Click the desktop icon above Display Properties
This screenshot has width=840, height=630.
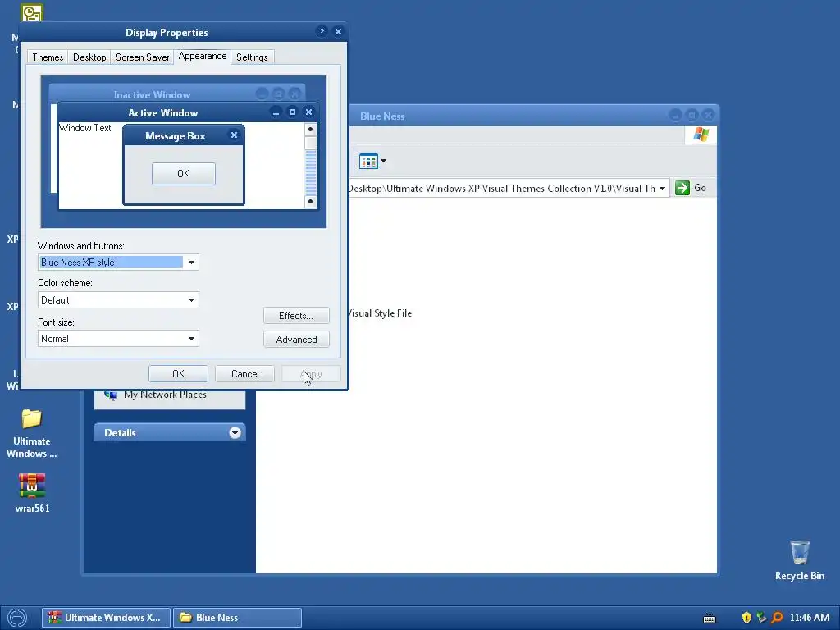(x=32, y=11)
